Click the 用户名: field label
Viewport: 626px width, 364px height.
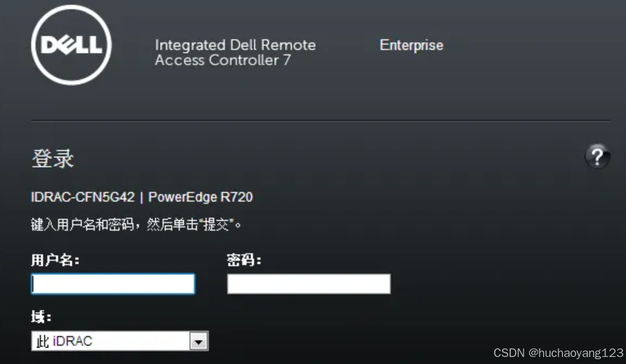(x=55, y=261)
